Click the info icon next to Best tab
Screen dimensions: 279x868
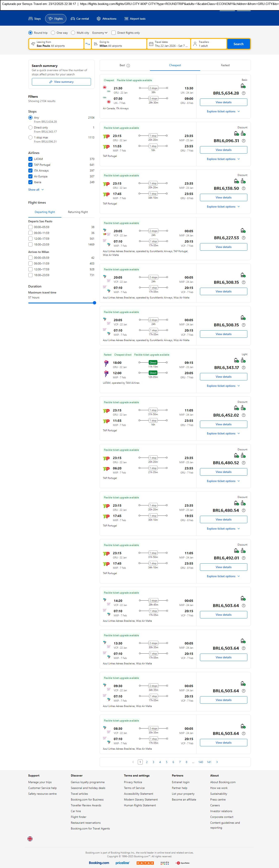[128, 66]
